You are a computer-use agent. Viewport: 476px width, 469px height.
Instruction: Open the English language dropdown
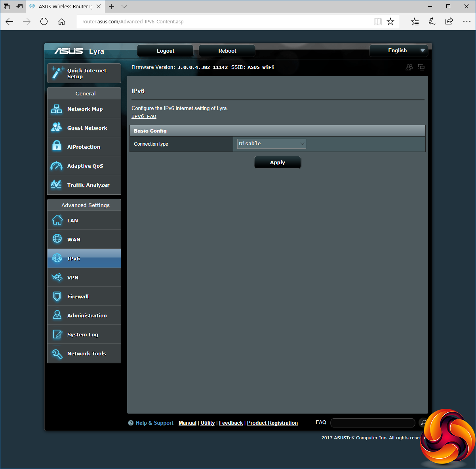click(x=399, y=51)
